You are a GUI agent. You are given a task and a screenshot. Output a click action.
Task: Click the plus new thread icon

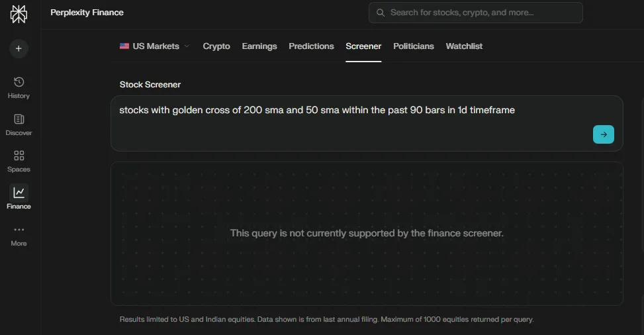point(19,48)
